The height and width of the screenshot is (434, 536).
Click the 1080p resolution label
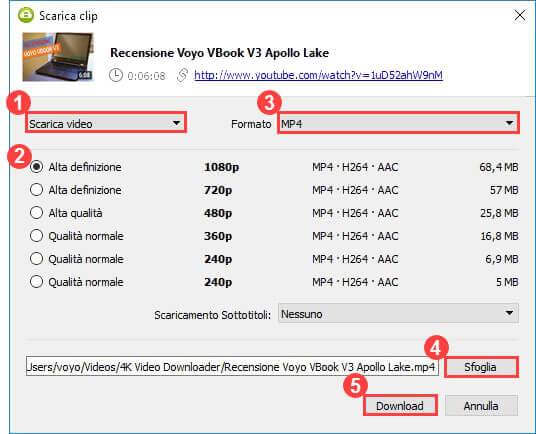(x=222, y=167)
